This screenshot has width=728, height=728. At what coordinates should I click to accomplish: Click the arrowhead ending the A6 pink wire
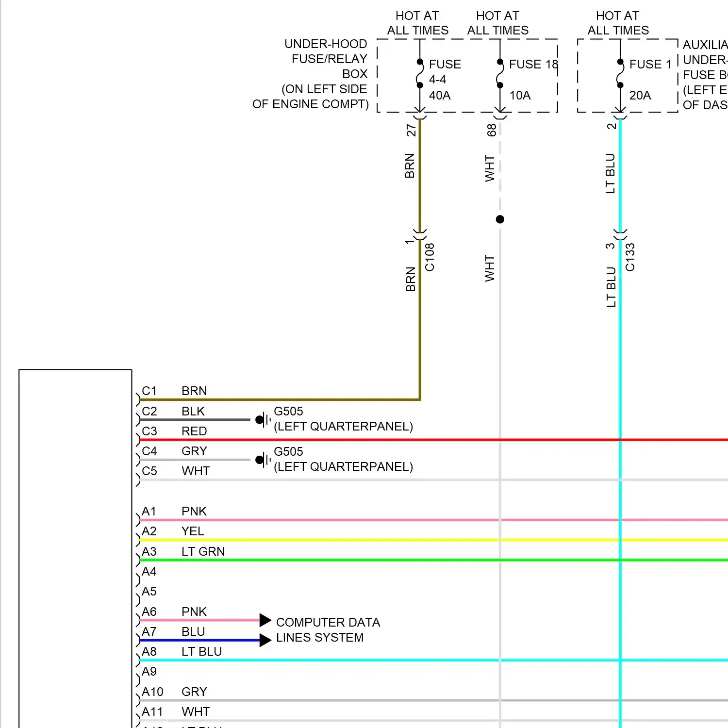[265, 620]
